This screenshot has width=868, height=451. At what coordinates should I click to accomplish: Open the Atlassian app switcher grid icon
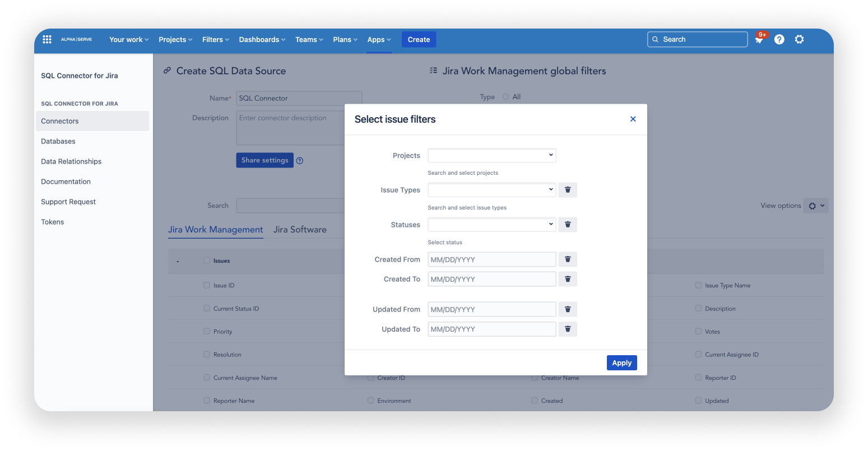[47, 39]
